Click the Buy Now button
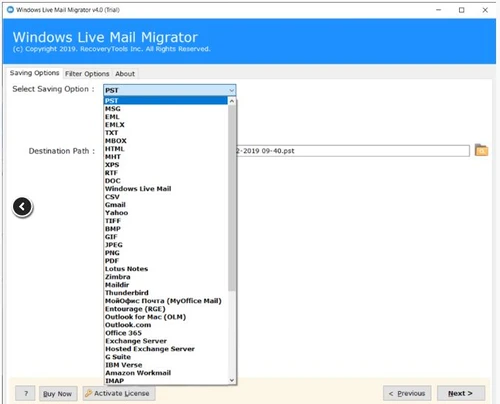500x404 pixels. pos(57,394)
